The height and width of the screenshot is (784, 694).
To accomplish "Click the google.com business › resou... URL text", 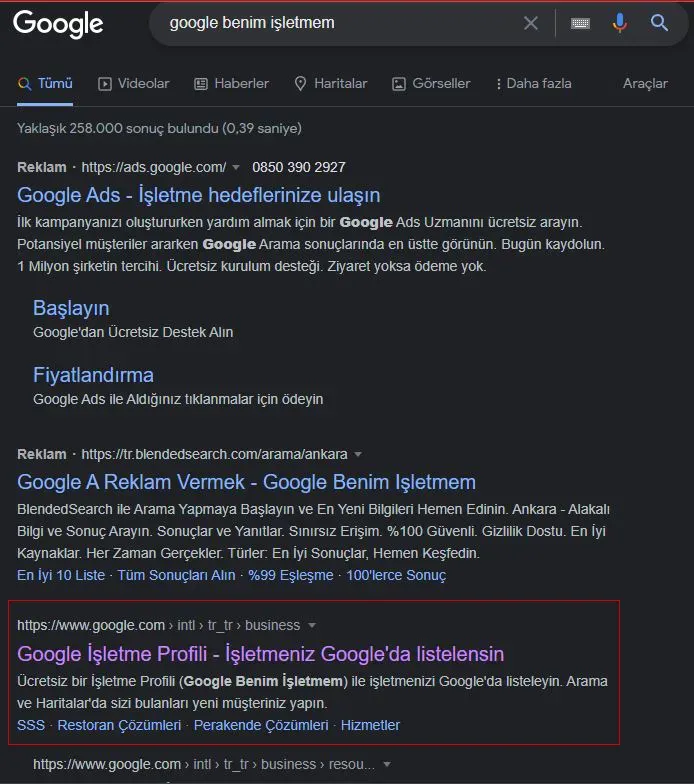I will click(x=204, y=764).
